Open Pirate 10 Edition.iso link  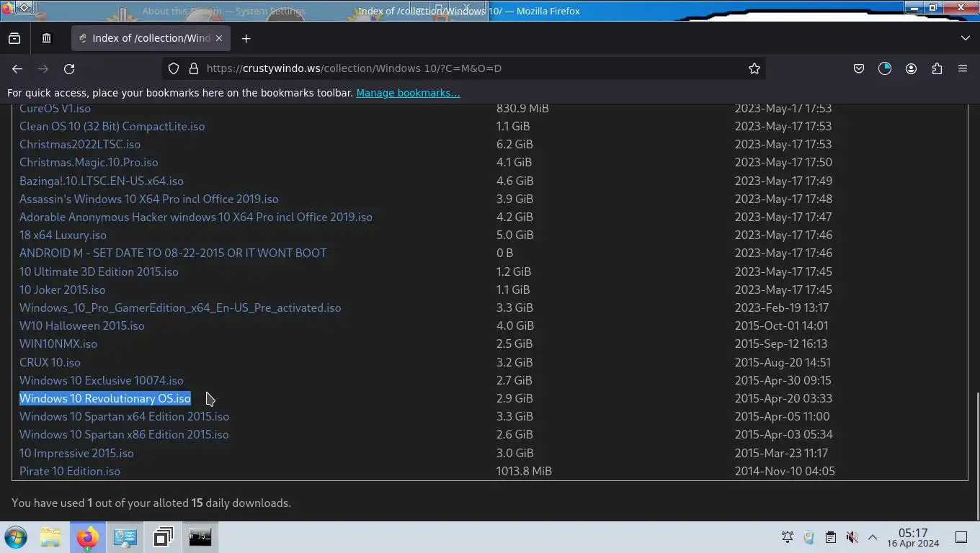(x=70, y=471)
